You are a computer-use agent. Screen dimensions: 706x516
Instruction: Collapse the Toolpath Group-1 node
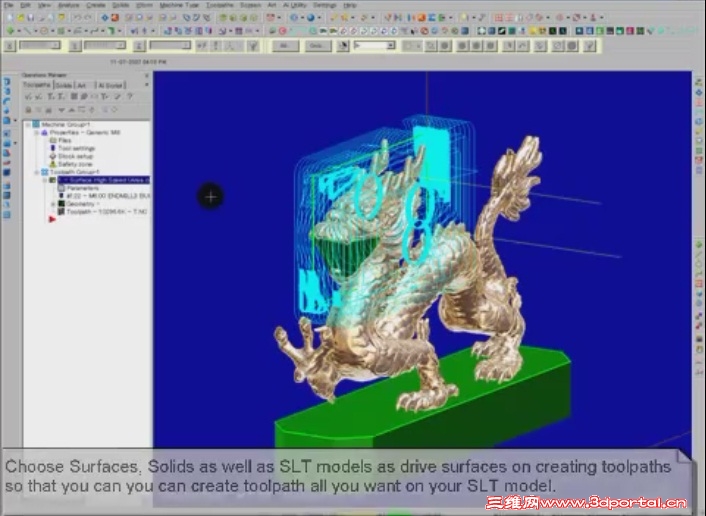[x=36, y=172]
